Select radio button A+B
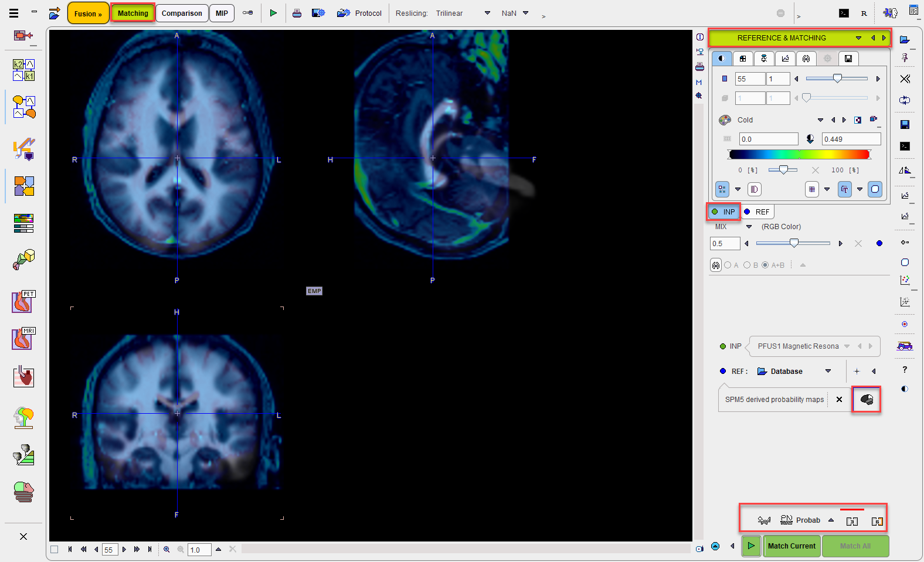This screenshot has width=924, height=562. pyautogui.click(x=765, y=265)
